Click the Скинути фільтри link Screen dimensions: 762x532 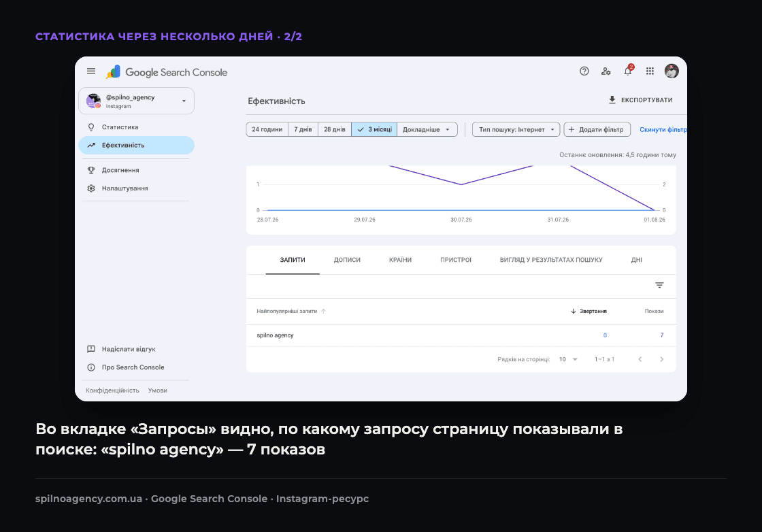[663, 129]
